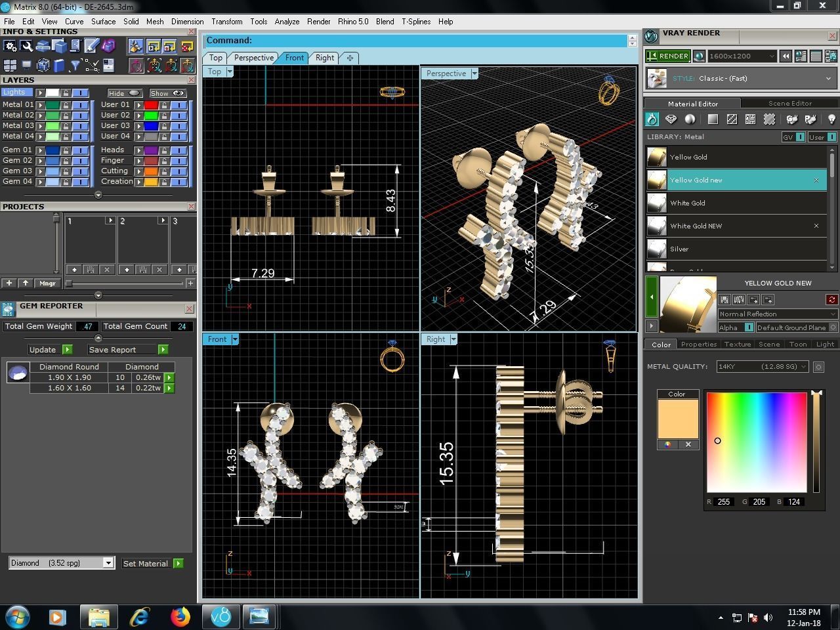Select the Perspective viewport tab
840x630 pixels.
point(253,58)
